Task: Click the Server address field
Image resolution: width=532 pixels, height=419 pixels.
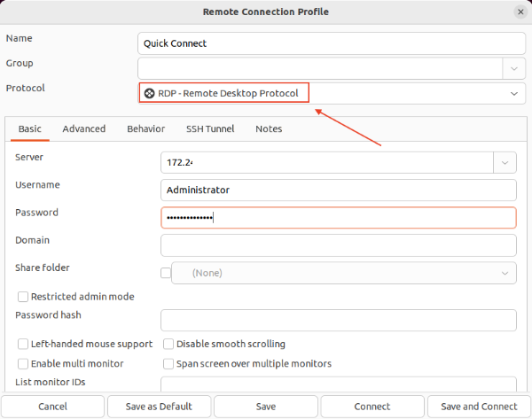Action: [327, 163]
